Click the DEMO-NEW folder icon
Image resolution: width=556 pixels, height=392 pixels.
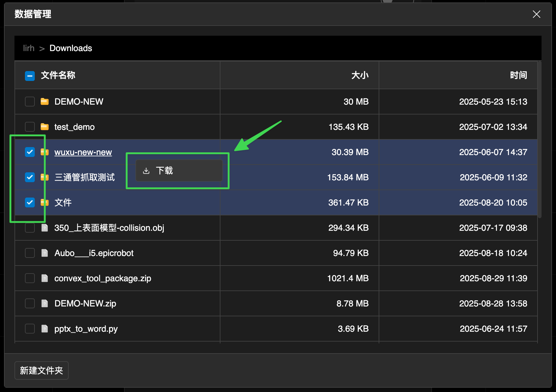(x=45, y=102)
